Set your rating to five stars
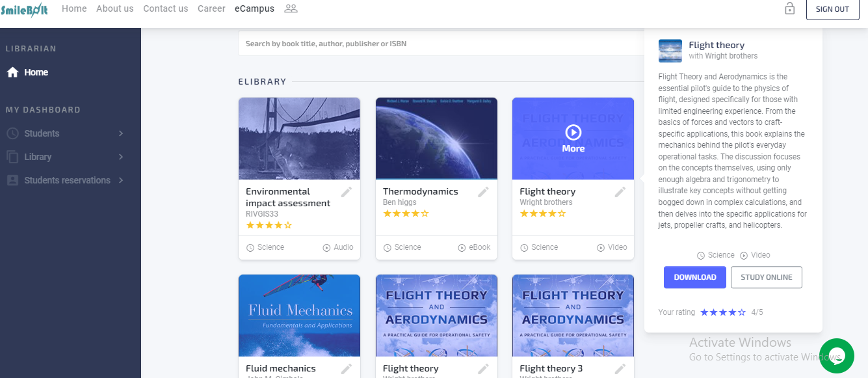Screen dimensions: 868x378 click(x=742, y=312)
